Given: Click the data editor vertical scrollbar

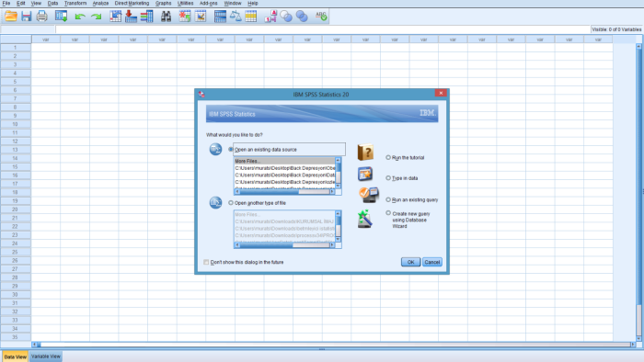Looking at the screenshot, I should click(638, 193).
